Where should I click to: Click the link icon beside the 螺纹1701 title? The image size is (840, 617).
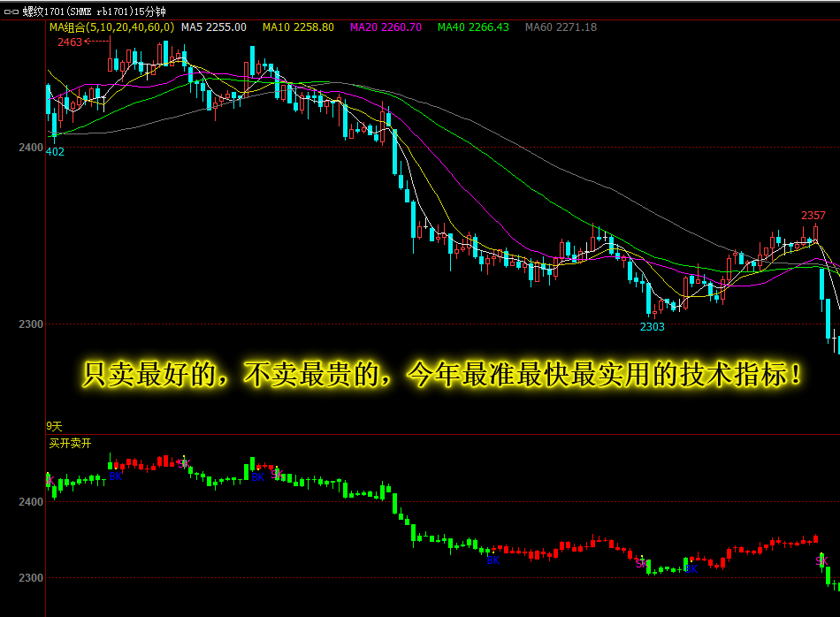point(11,11)
